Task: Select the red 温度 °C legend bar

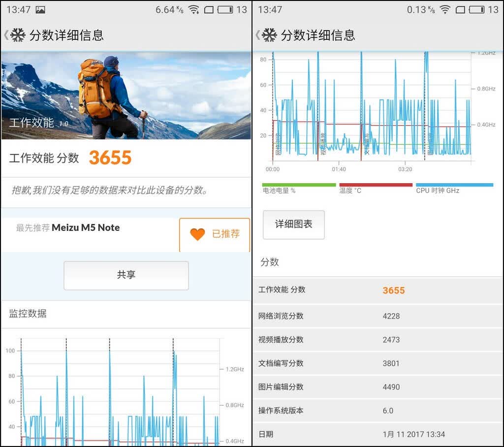Action: click(376, 185)
